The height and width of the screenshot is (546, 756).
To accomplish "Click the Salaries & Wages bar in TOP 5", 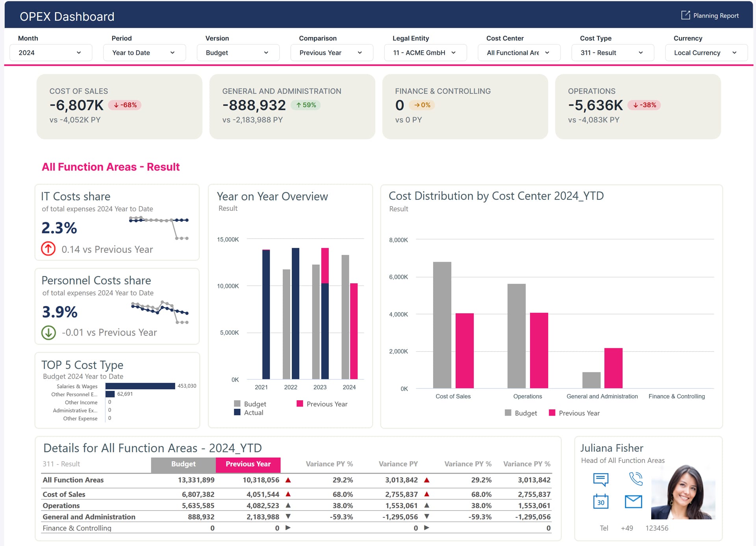I will coord(140,386).
